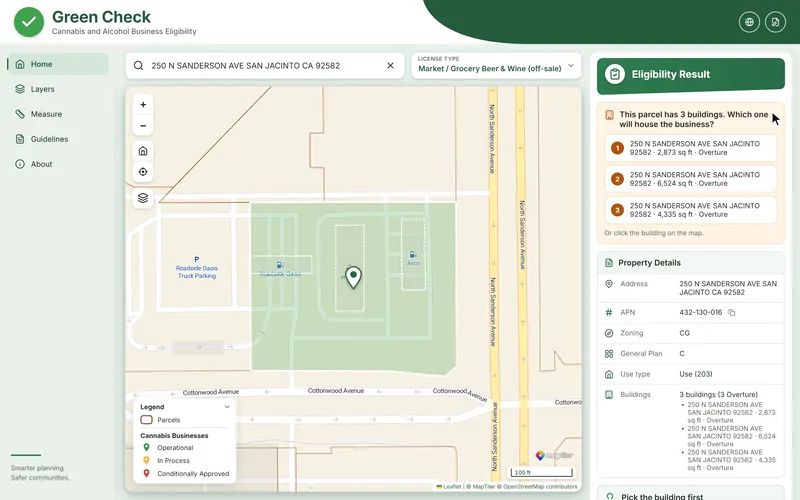Click the Zoning row icon
This screenshot has width=800, height=500.
[x=609, y=333]
